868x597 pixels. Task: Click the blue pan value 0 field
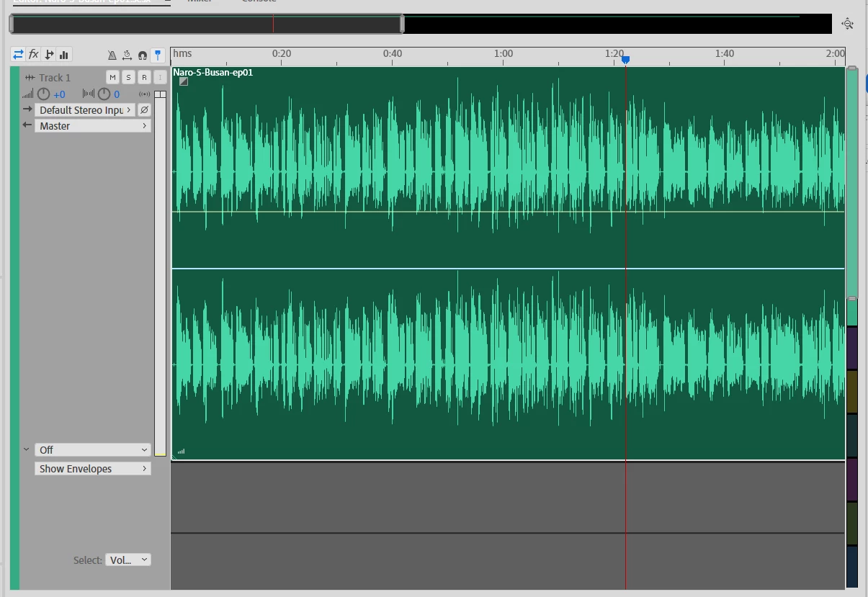[x=117, y=94]
